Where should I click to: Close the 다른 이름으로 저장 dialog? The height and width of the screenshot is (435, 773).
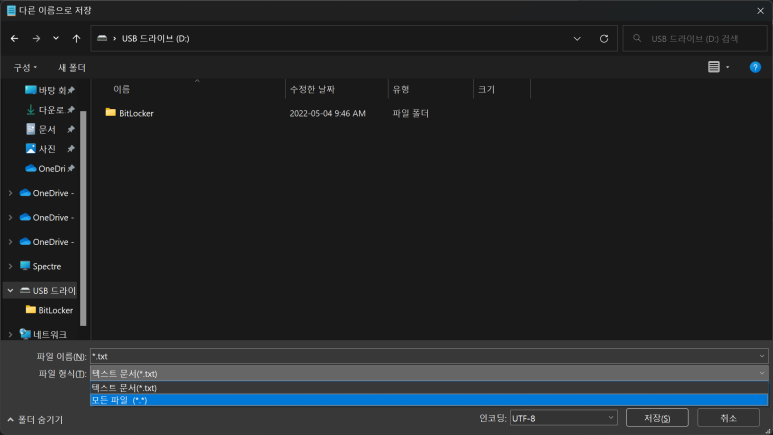[x=760, y=10]
